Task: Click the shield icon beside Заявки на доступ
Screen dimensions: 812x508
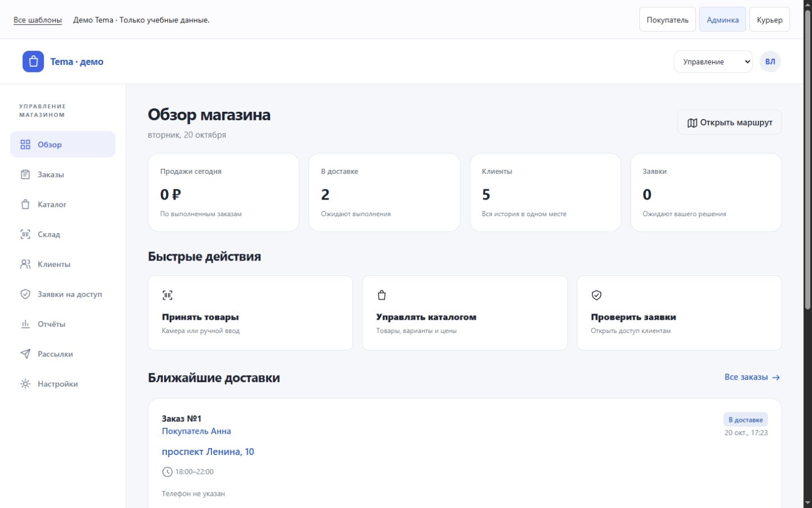Action: point(25,294)
